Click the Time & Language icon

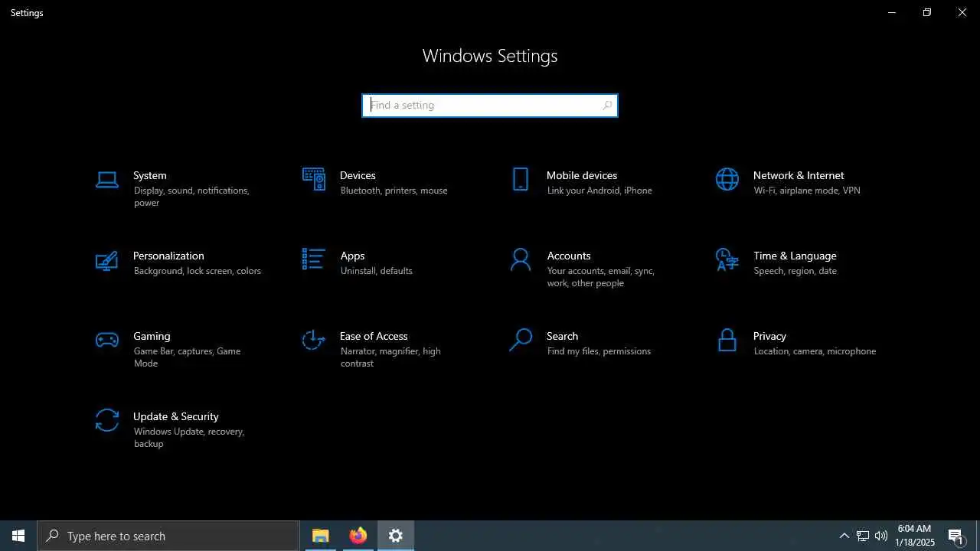727,259
